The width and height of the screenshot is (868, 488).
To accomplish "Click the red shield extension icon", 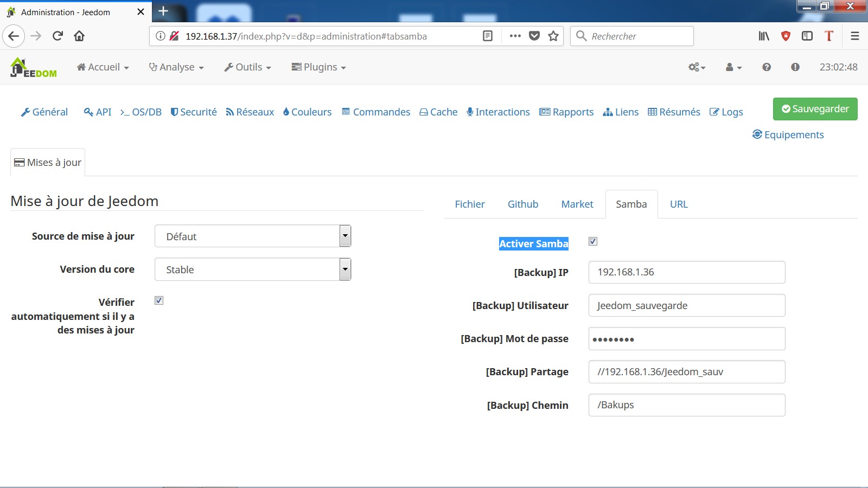I will tap(786, 36).
